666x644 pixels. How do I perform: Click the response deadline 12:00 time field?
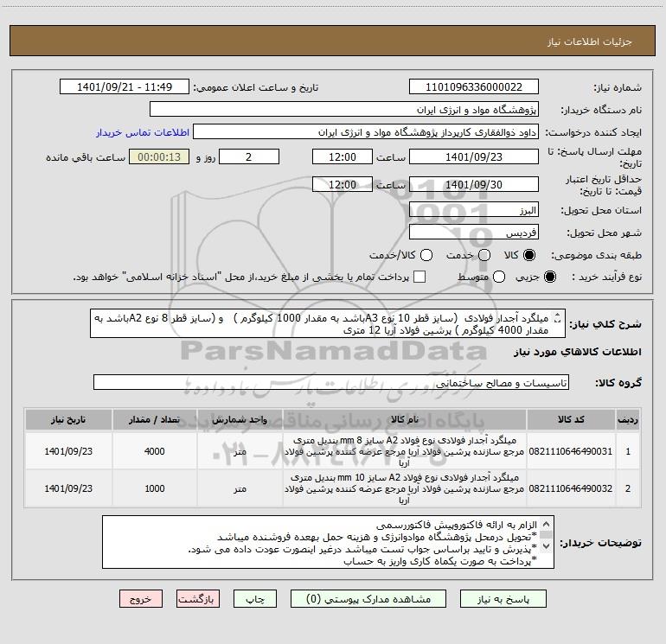(x=343, y=156)
